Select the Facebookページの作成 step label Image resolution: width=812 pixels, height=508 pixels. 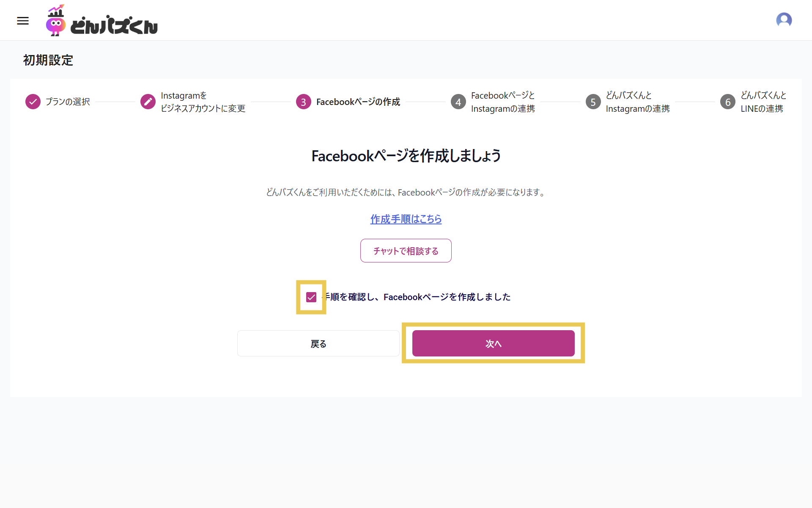tap(358, 102)
